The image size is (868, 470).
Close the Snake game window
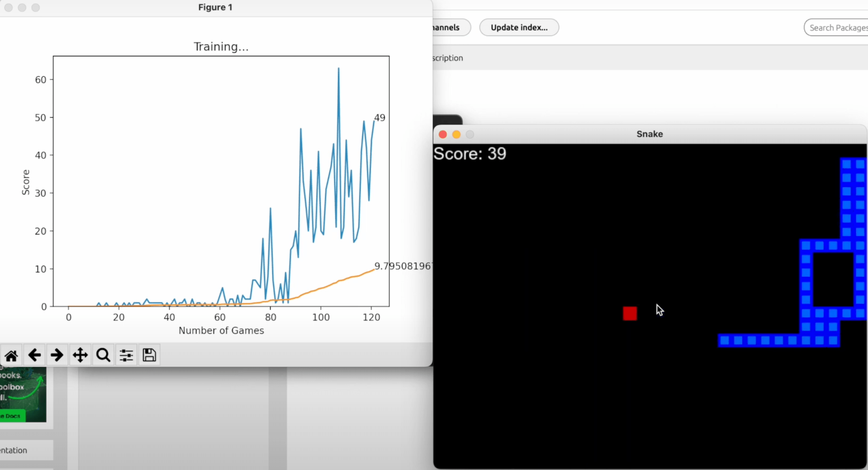pos(442,134)
